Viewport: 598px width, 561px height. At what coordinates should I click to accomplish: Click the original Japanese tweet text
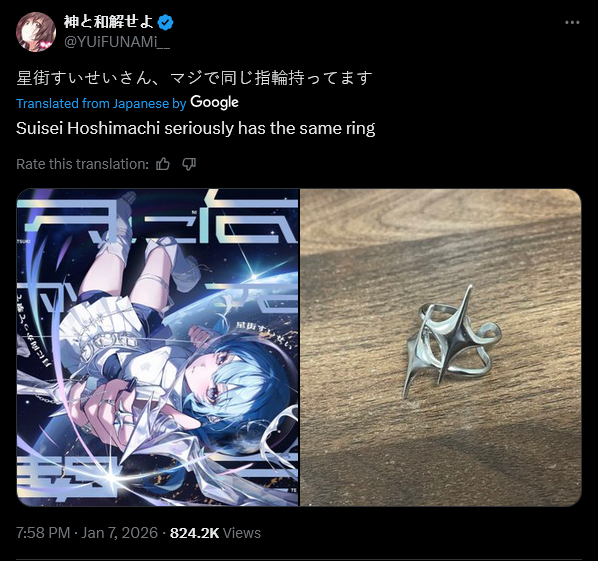tap(194, 78)
